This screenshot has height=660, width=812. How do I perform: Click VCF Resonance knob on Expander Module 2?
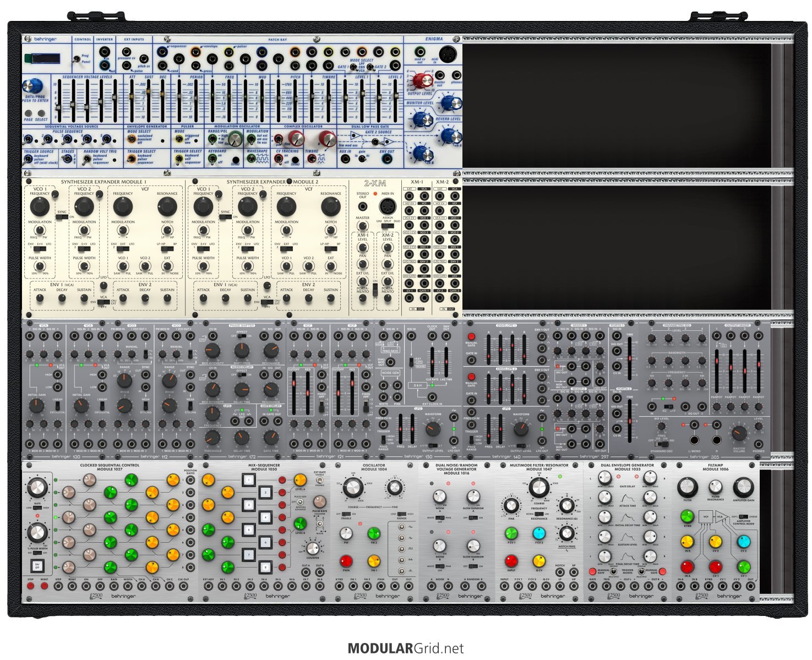(330, 207)
